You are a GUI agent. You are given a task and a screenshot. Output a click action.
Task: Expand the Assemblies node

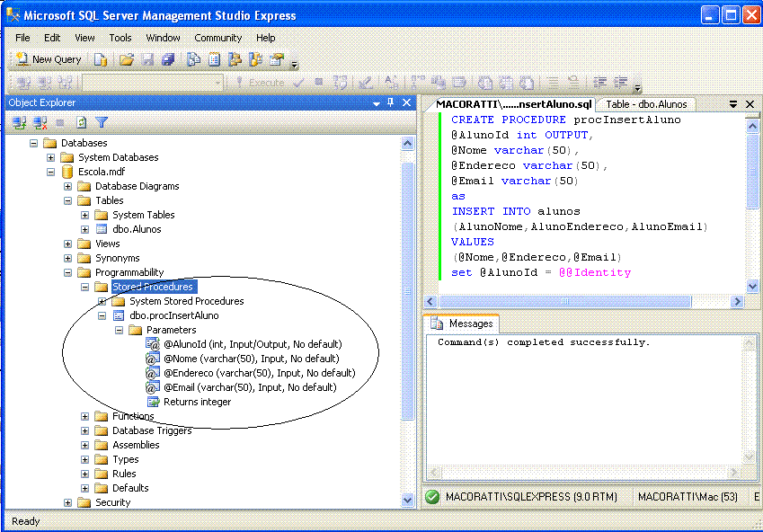[84, 445]
